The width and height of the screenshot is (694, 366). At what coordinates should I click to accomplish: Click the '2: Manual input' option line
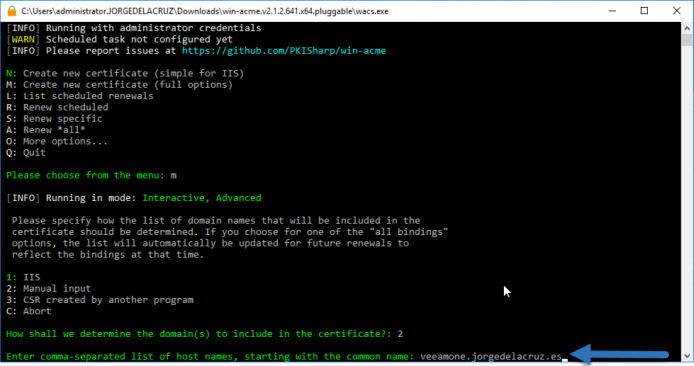pyautogui.click(x=49, y=289)
